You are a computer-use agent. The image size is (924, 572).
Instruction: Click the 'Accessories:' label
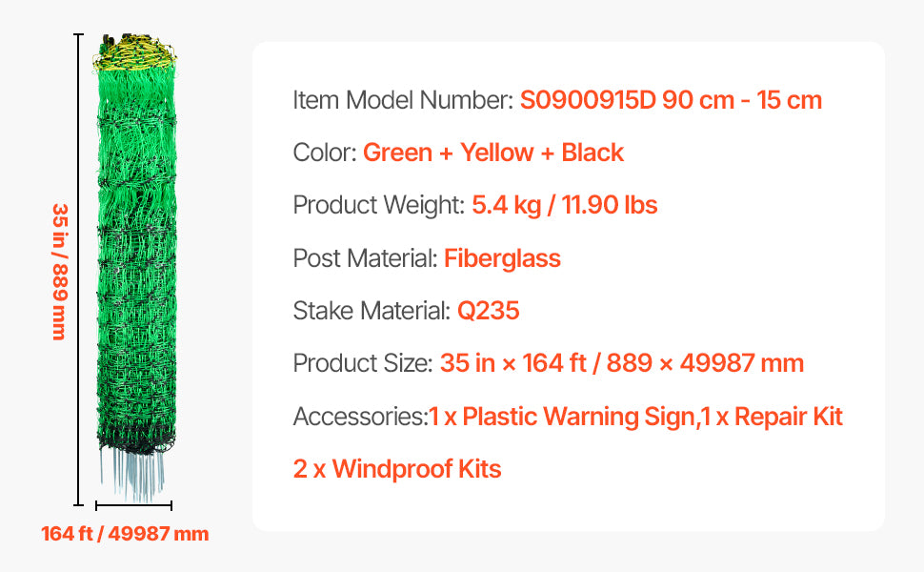click(359, 417)
